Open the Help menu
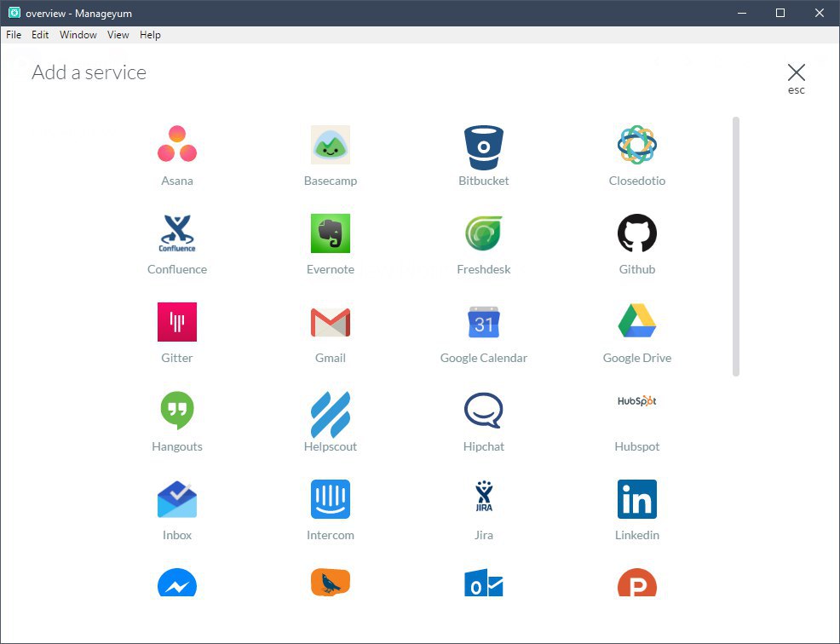The height and width of the screenshot is (644, 840). [x=150, y=35]
